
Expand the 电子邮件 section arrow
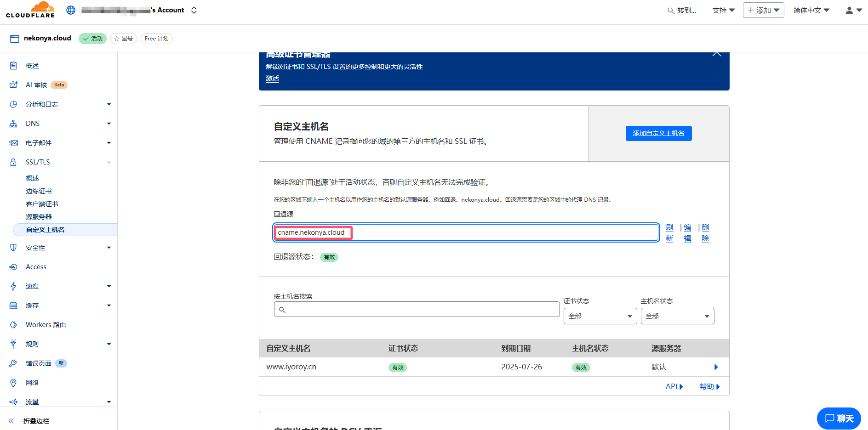pyautogui.click(x=109, y=143)
